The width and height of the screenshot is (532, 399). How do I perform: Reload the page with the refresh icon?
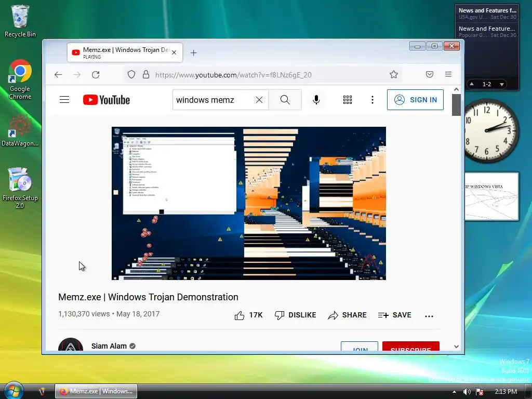point(96,75)
